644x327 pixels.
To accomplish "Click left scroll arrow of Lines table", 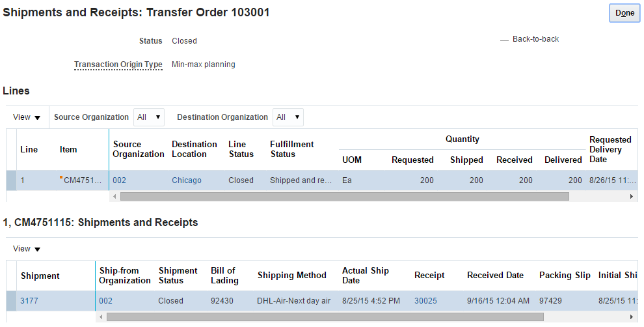I will 115,196.
